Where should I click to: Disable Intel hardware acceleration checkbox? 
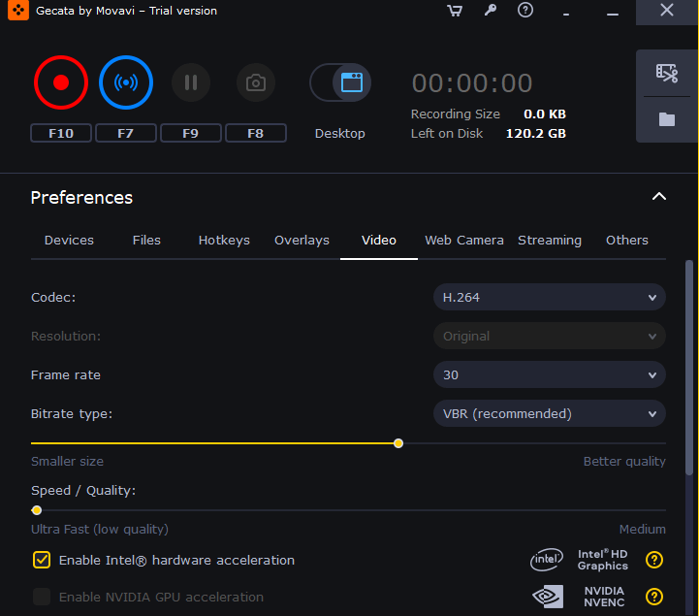pyautogui.click(x=42, y=560)
